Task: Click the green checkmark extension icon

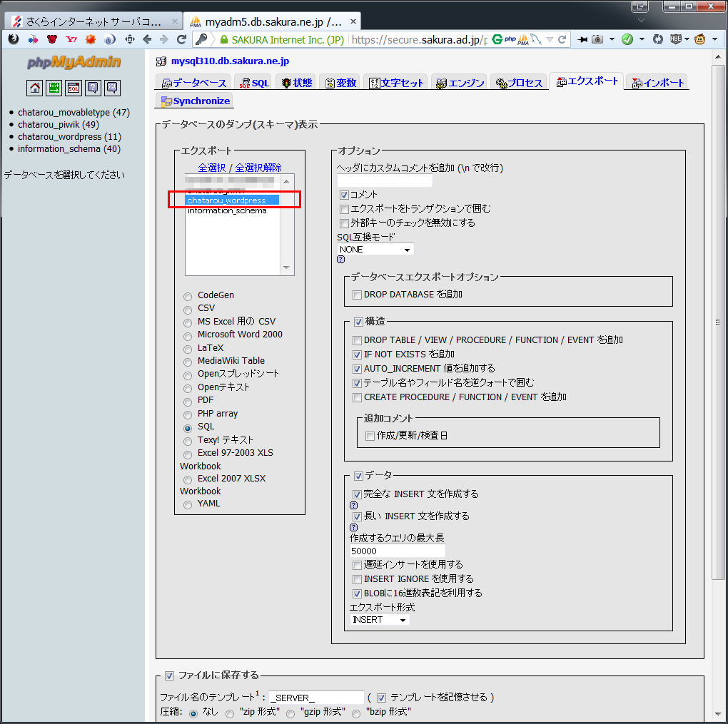Action: point(627,39)
